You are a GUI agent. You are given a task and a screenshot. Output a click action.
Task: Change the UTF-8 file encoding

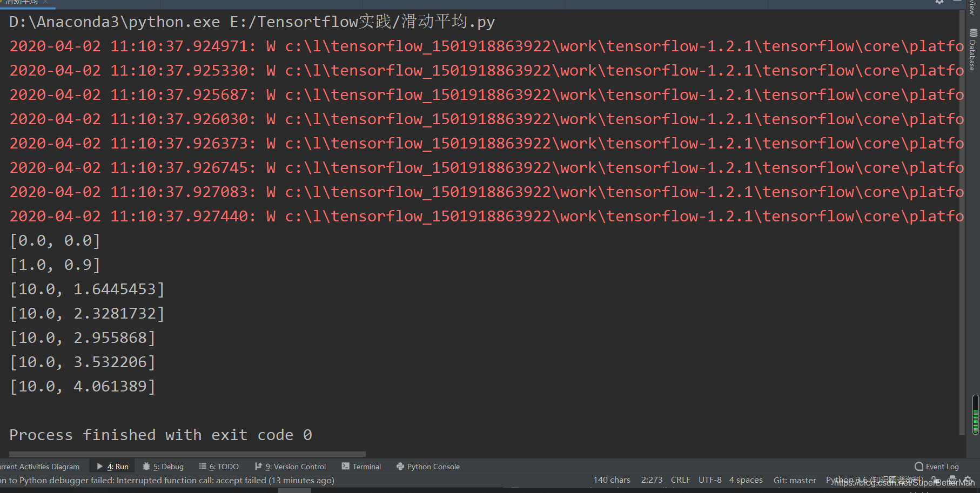pyautogui.click(x=710, y=480)
